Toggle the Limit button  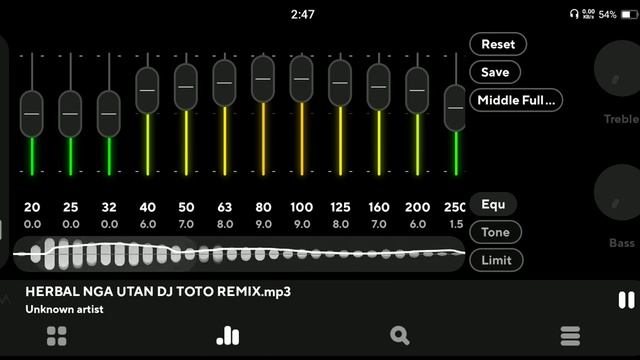[x=496, y=260]
